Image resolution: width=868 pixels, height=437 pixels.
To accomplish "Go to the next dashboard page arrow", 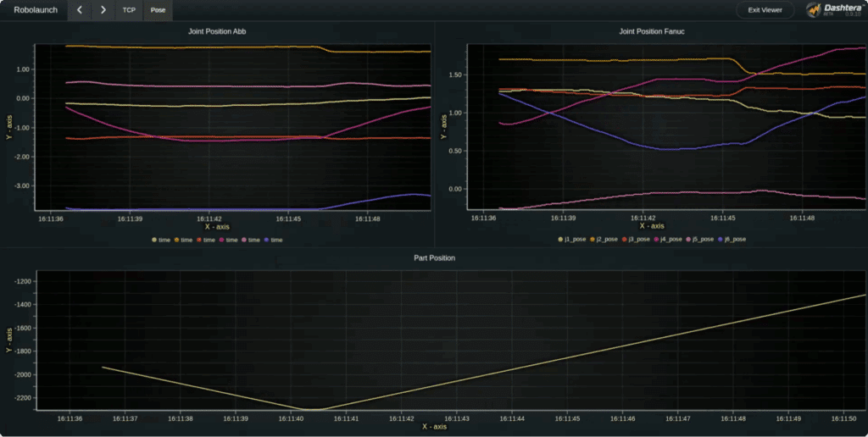I will (103, 10).
